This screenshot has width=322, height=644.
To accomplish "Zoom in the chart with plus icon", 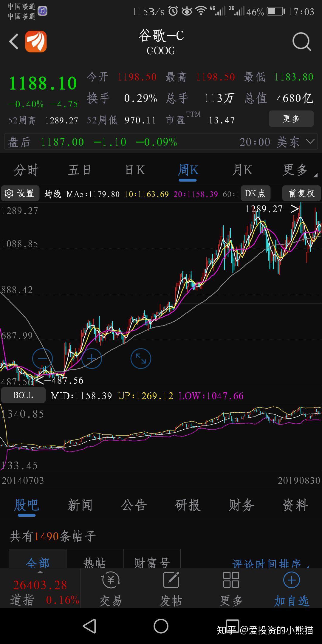I will pos(92,358).
